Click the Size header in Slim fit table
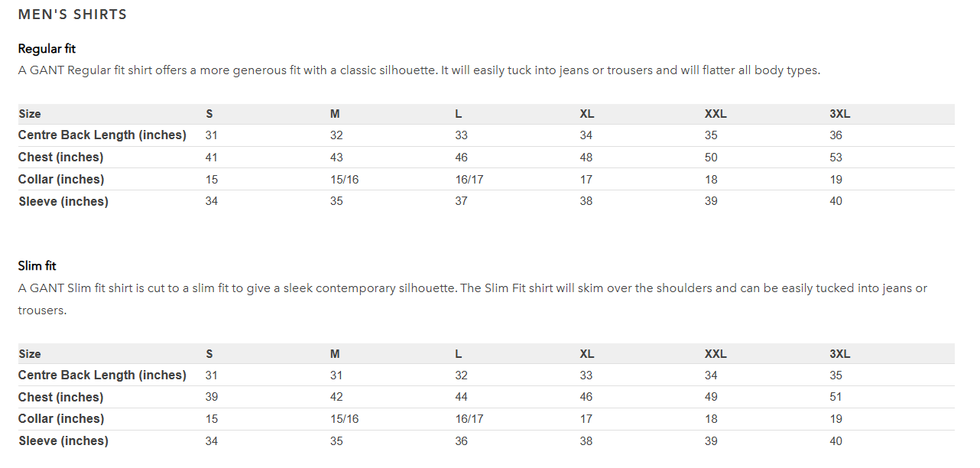The image size is (980, 468). tap(30, 354)
